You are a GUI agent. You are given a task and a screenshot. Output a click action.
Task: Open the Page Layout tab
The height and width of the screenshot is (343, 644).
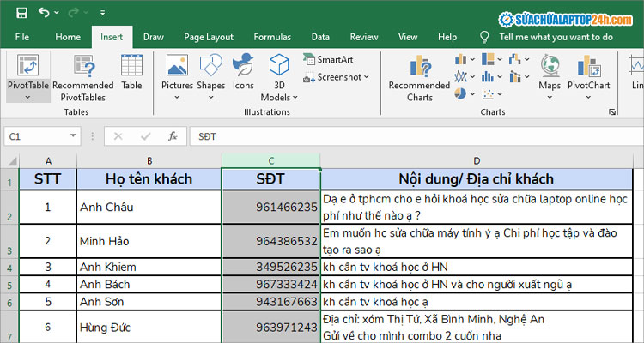(208, 37)
